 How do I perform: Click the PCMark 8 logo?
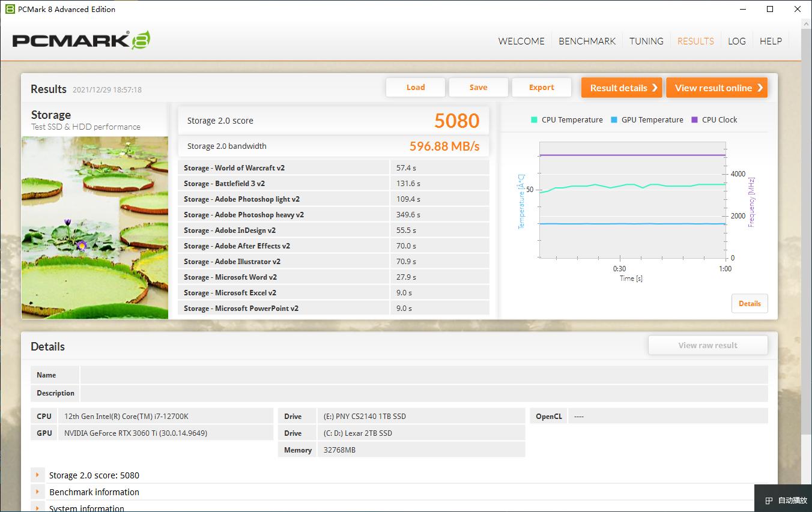tap(81, 40)
